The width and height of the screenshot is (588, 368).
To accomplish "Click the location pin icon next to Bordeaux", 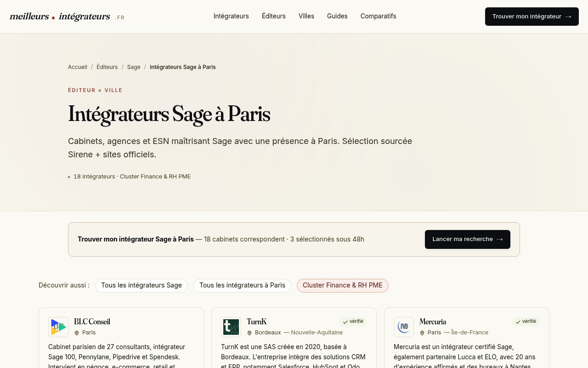I will click(x=249, y=333).
